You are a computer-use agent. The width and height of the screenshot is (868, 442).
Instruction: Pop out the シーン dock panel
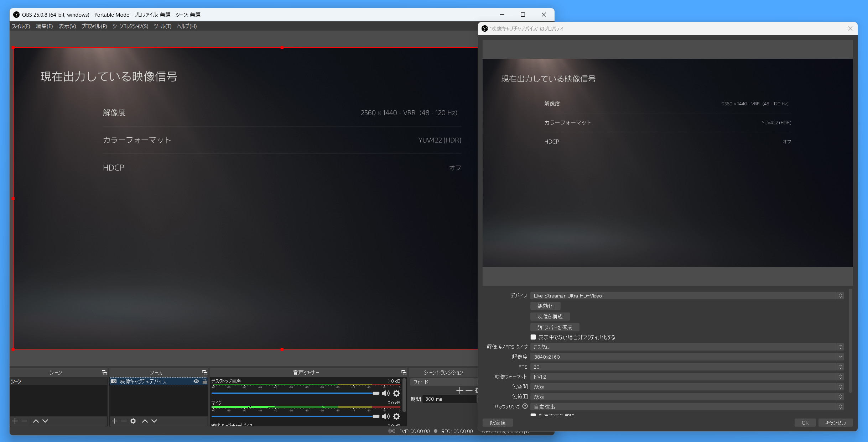click(104, 372)
